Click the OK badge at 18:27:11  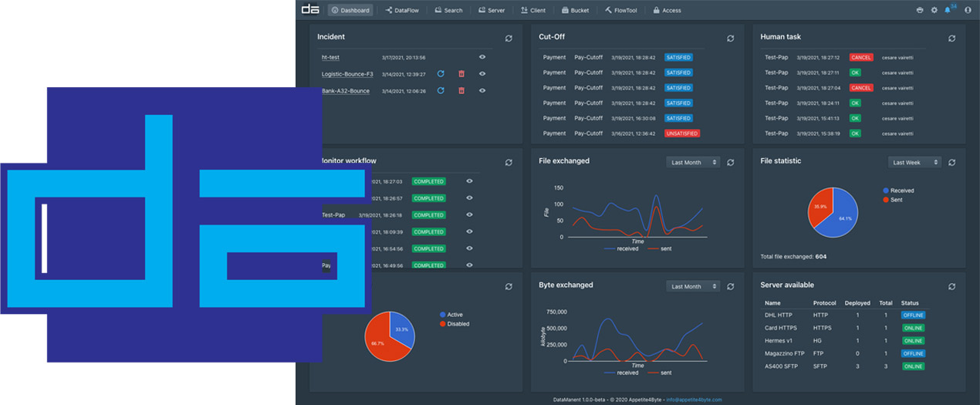(855, 73)
